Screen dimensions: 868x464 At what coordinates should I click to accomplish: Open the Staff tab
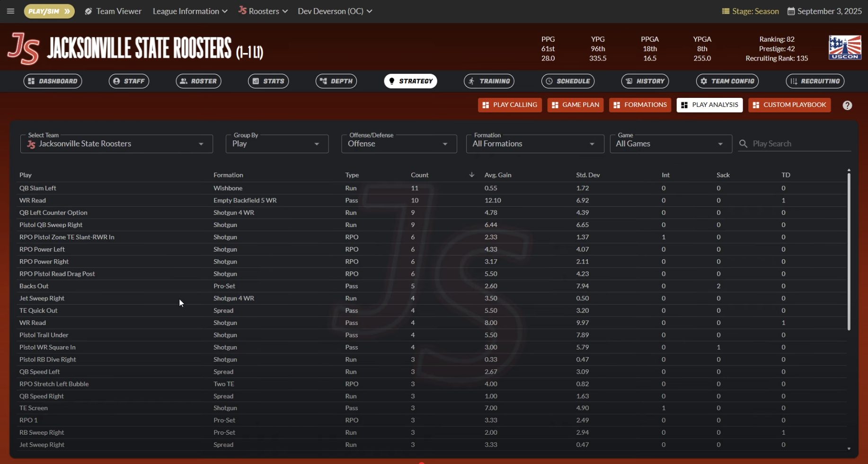click(x=129, y=81)
